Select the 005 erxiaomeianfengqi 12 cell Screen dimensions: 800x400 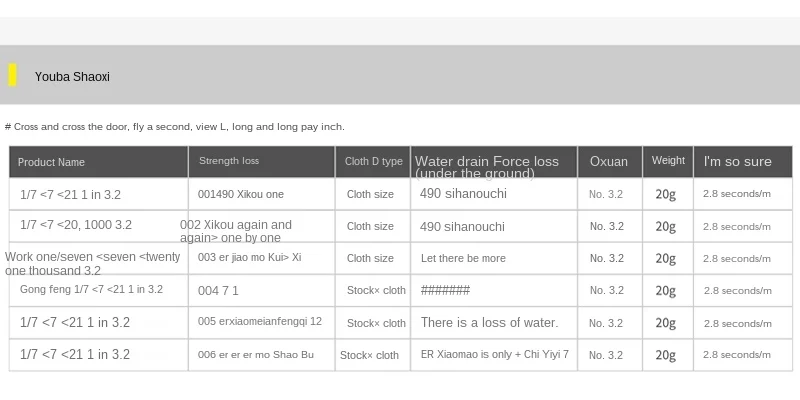point(259,322)
